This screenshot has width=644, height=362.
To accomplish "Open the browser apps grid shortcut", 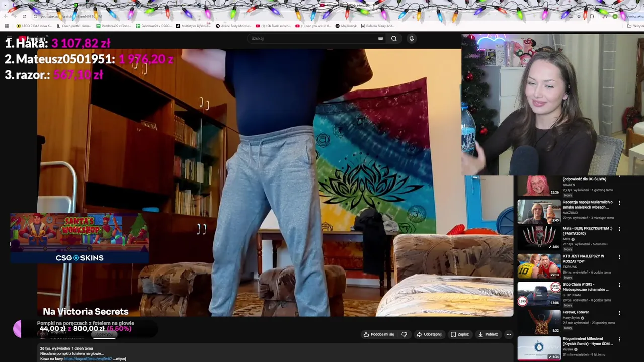I will click(7, 26).
